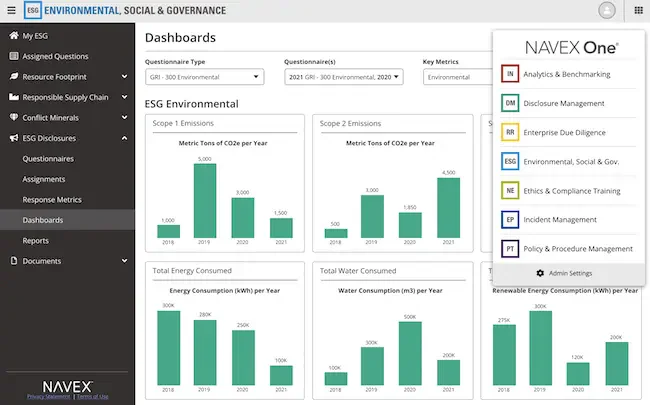The height and width of the screenshot is (405, 650).
Task: Click the PT Policy & Procedure icon
Action: pos(510,249)
